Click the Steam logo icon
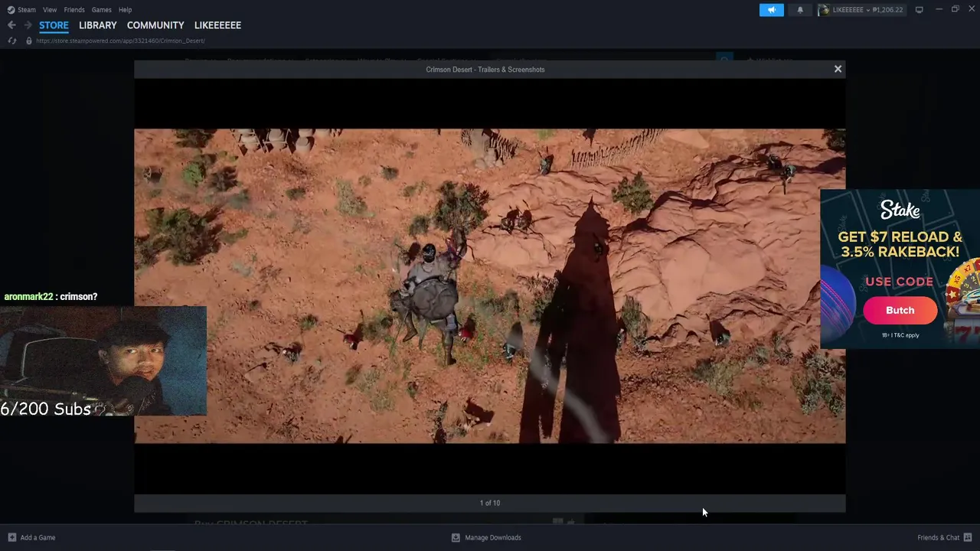980x551 pixels. point(11,10)
